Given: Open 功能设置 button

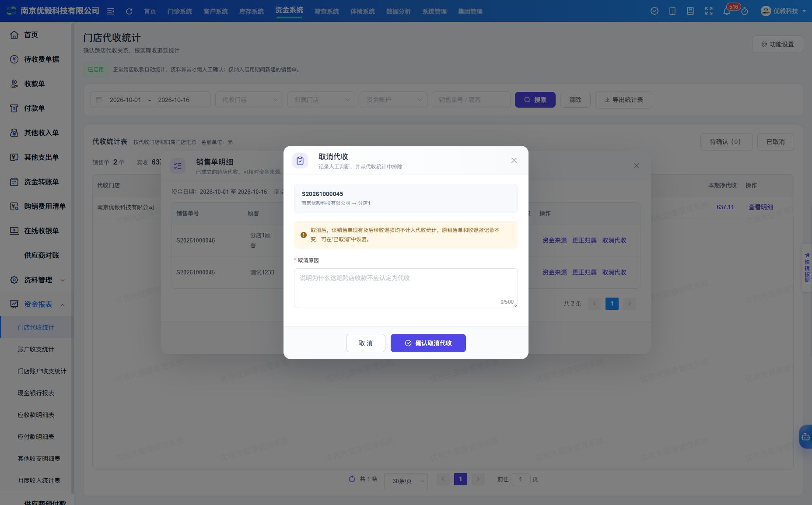Looking at the screenshot, I should point(777,44).
